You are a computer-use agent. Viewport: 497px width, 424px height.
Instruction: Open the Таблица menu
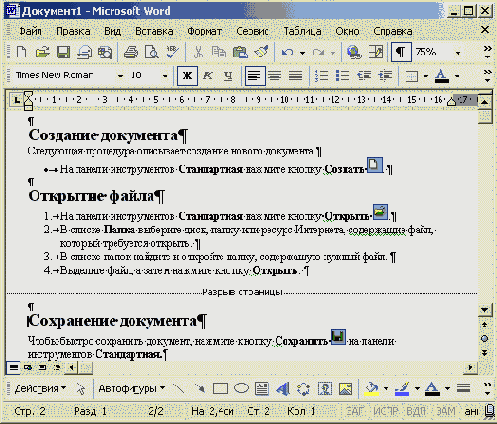pyautogui.click(x=302, y=31)
